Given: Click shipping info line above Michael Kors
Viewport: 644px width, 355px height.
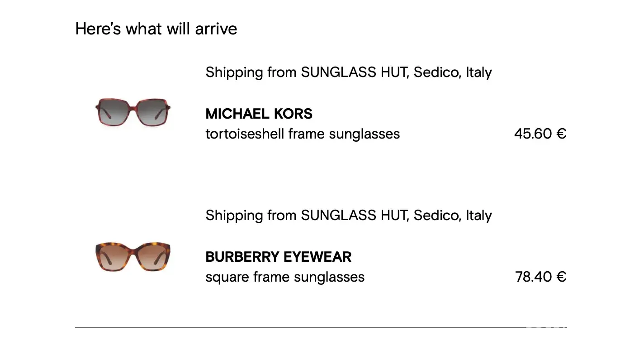Looking at the screenshot, I should coord(348,72).
